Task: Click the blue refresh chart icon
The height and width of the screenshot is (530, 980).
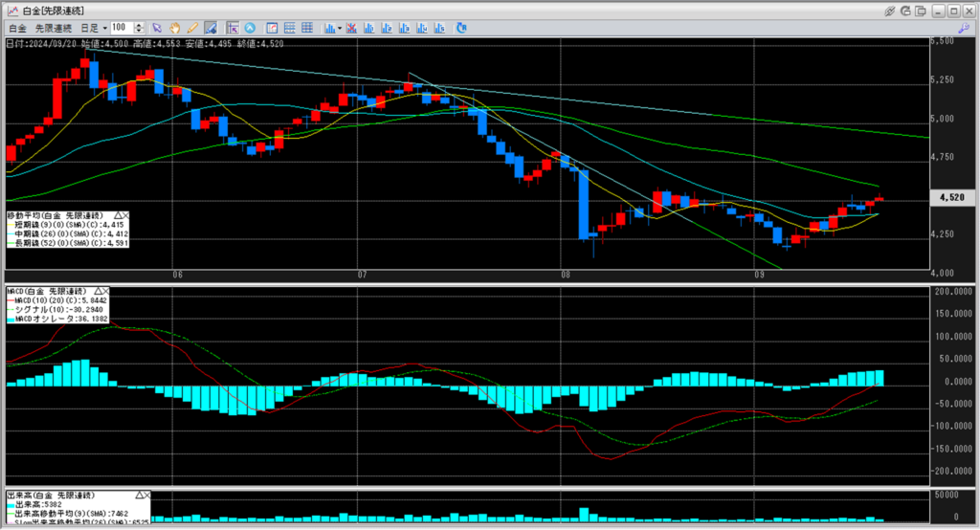Action: (x=461, y=28)
